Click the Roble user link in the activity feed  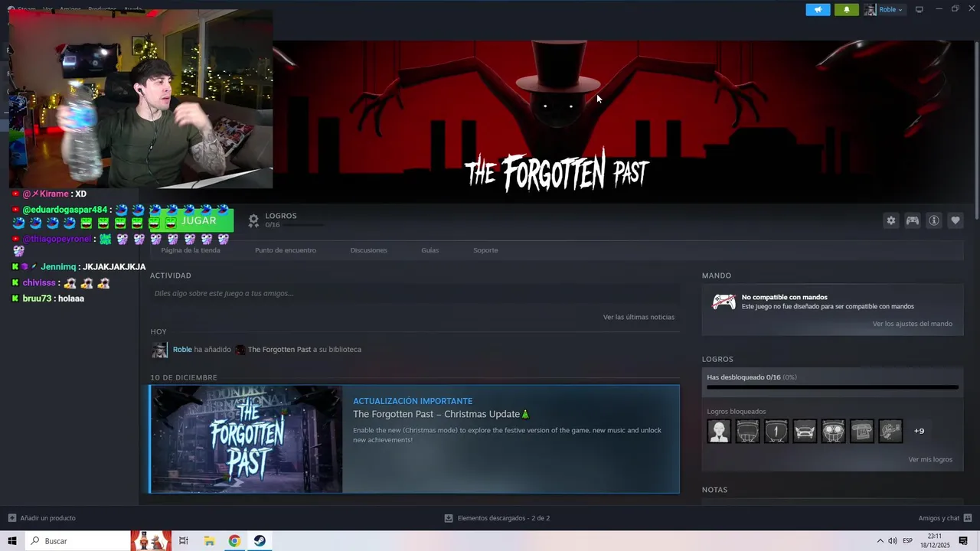click(x=182, y=350)
